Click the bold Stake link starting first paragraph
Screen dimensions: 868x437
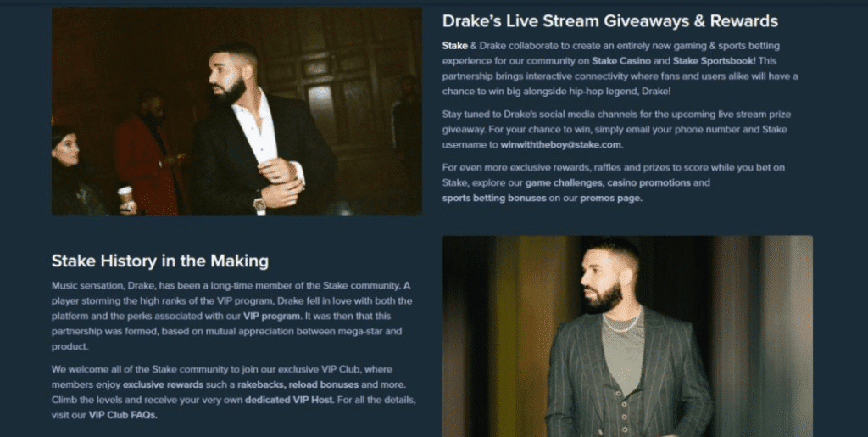(x=454, y=46)
